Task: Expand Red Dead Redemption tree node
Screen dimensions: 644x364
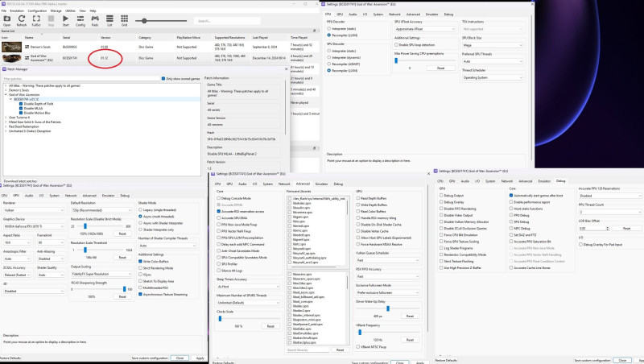Action: click(6, 126)
